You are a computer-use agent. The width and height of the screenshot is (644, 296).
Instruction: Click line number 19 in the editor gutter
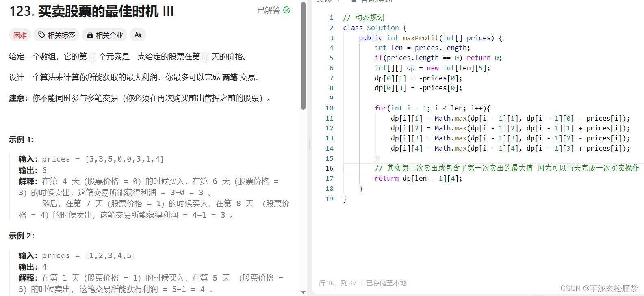click(329, 199)
